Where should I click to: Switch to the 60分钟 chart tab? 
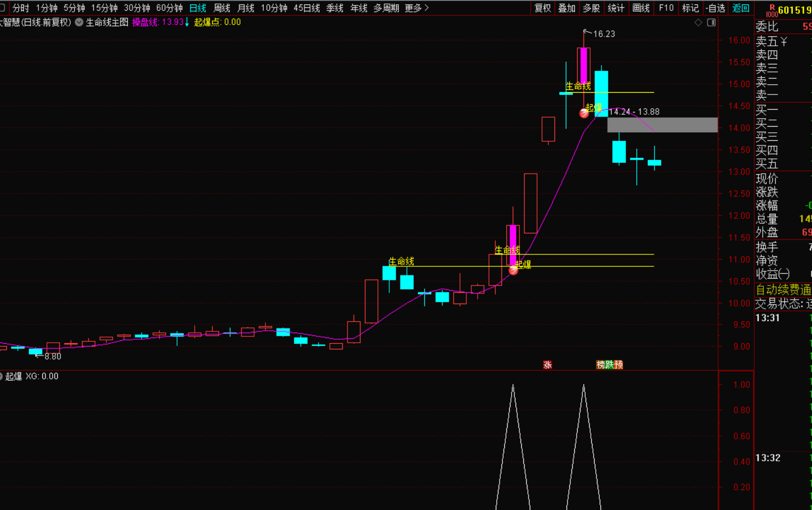(x=169, y=8)
